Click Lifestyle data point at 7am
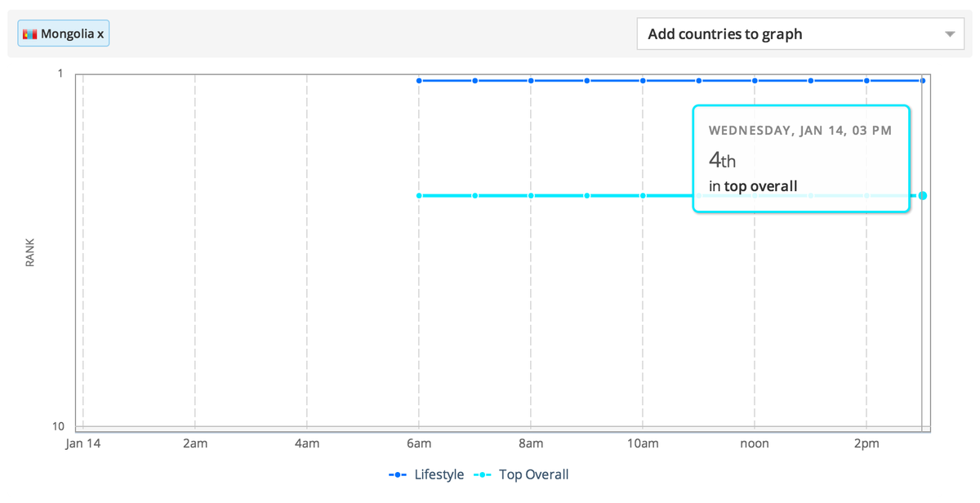This screenshot has width=980, height=503. point(474,81)
